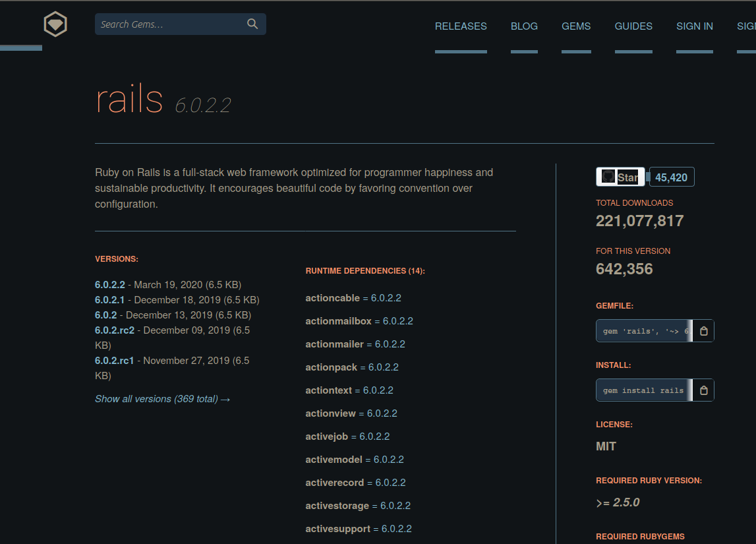Viewport: 756px width, 544px height.
Task: Open version 6.0.2 from December 2019
Action: (x=105, y=315)
